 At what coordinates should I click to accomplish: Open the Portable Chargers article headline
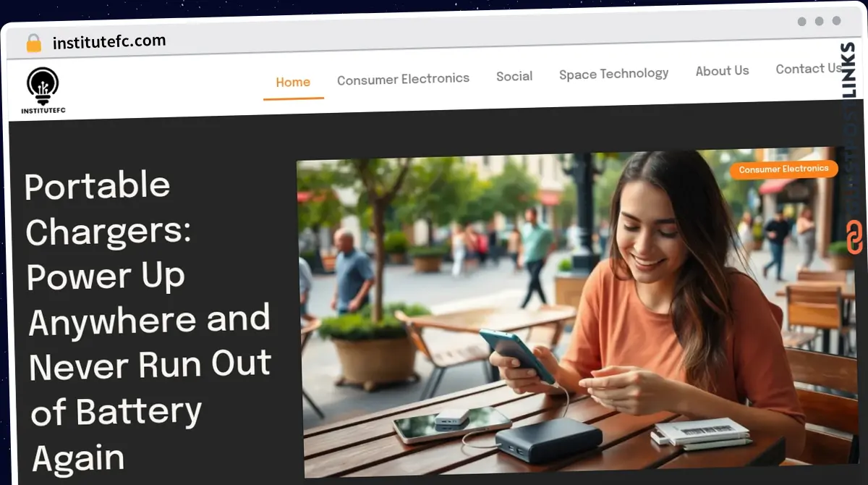148,321
